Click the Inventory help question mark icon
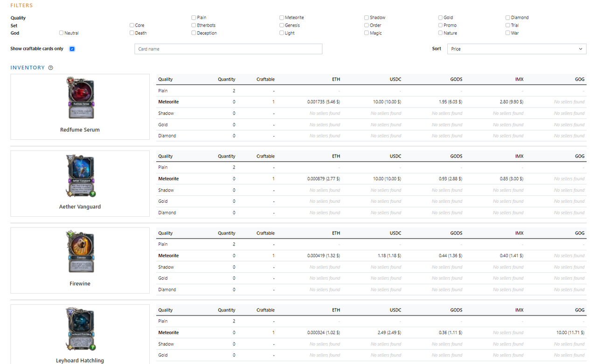The height and width of the screenshot is (364, 597). pyautogui.click(x=51, y=68)
